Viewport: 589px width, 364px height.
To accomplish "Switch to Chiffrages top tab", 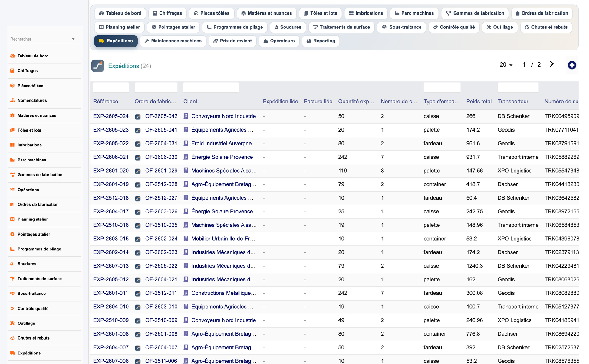I will coord(167,13).
